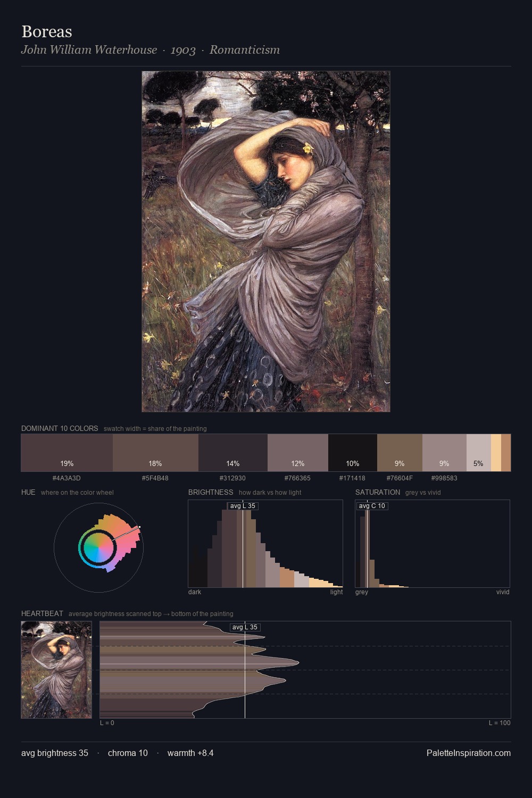Click the "#312930" hex label
532x798 pixels.
coord(232,478)
